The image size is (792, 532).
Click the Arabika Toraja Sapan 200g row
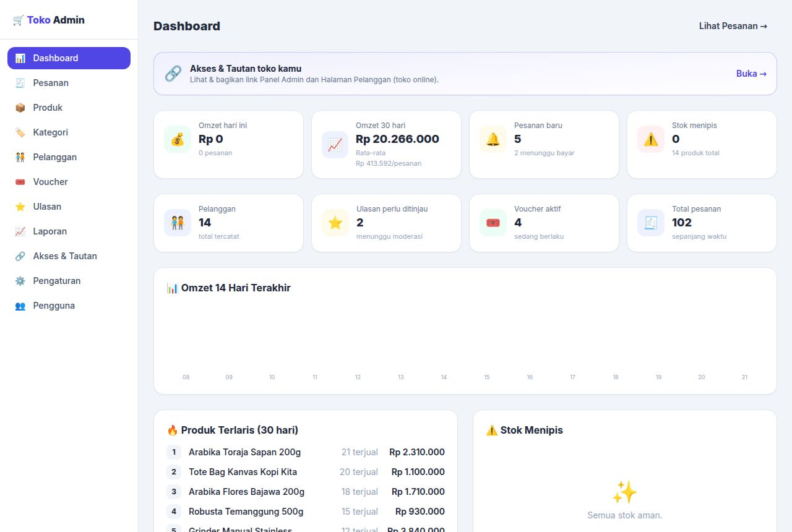(306, 452)
